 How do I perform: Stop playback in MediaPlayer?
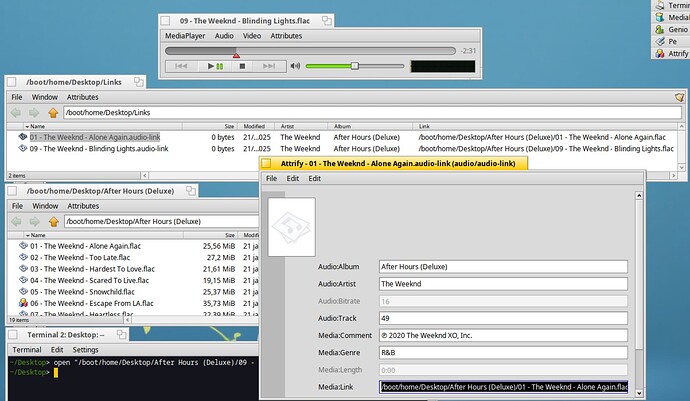tap(242, 66)
